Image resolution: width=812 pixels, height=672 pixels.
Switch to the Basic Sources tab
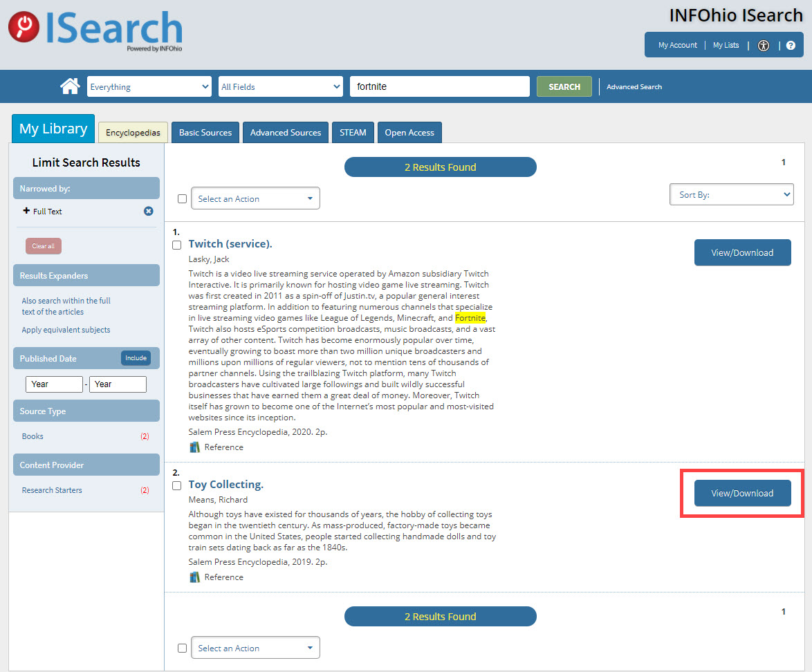pos(205,133)
